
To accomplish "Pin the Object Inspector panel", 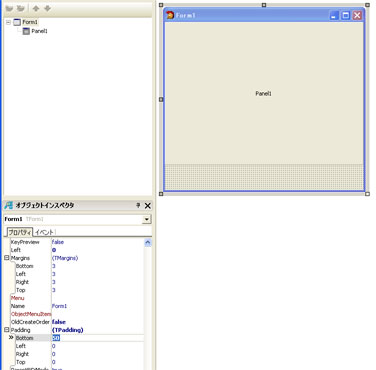I will point(138,205).
